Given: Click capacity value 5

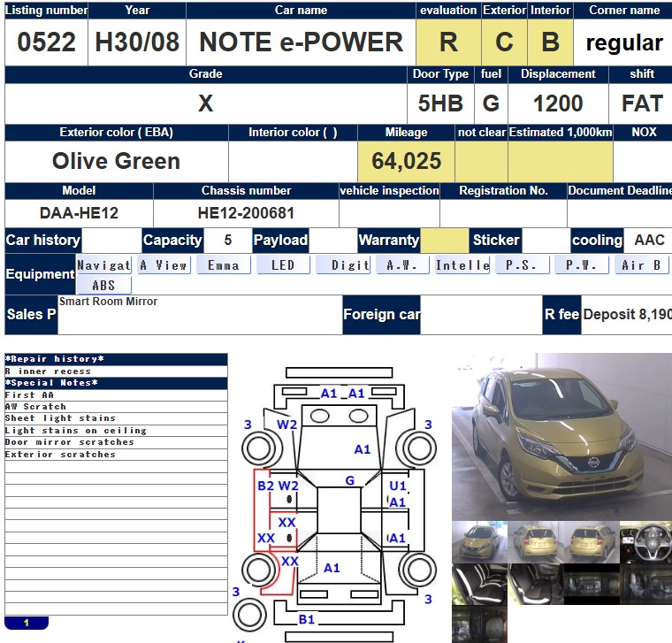Looking at the screenshot, I should 228,240.
